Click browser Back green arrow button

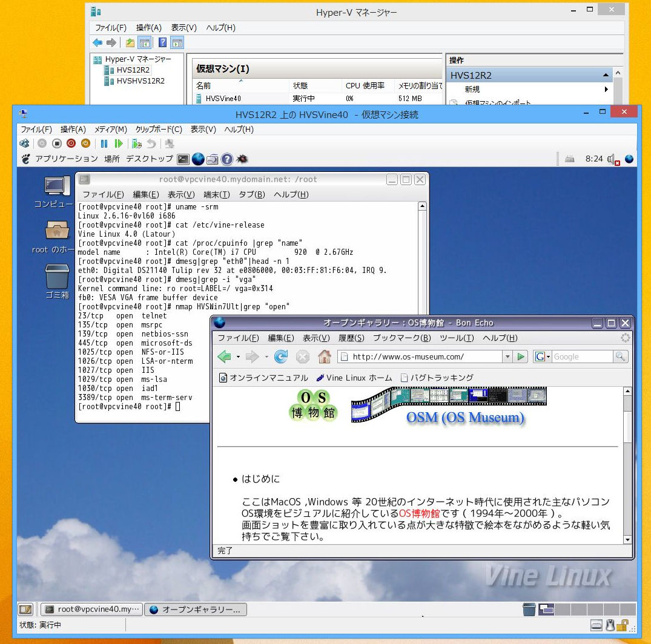tap(224, 356)
